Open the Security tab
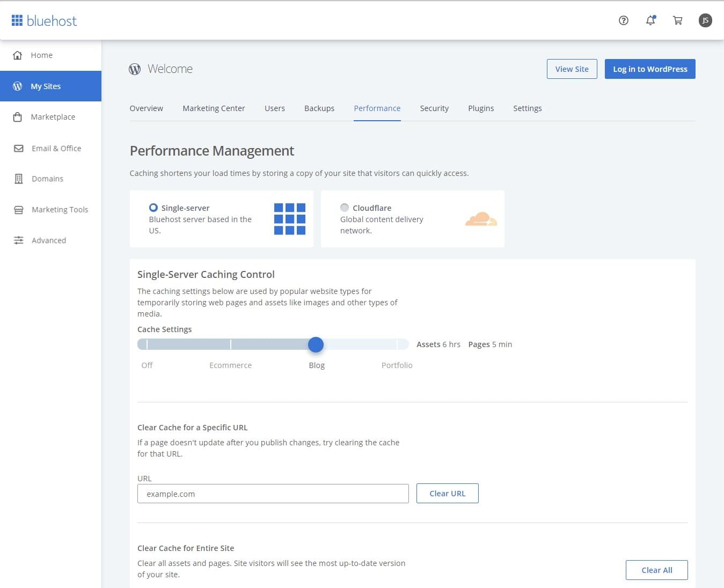The height and width of the screenshot is (588, 724). (434, 108)
